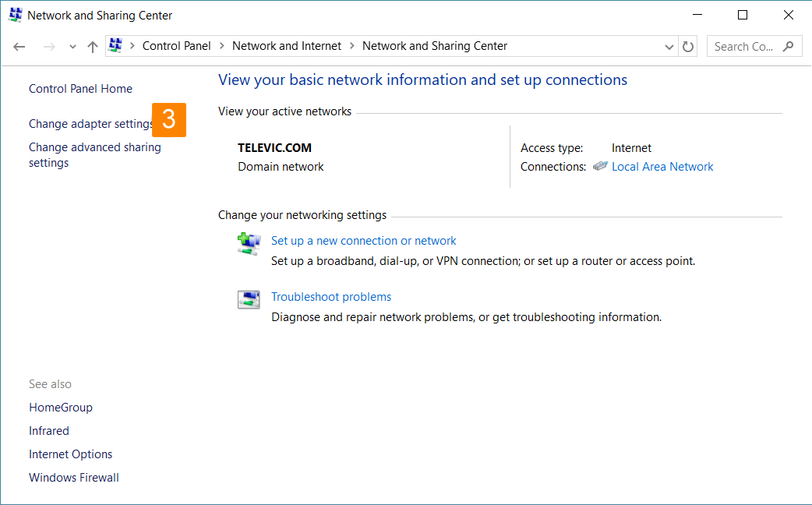Viewport: 812px width, 505px height.
Task: Click the Search Control Panel input box
Action: point(744,46)
